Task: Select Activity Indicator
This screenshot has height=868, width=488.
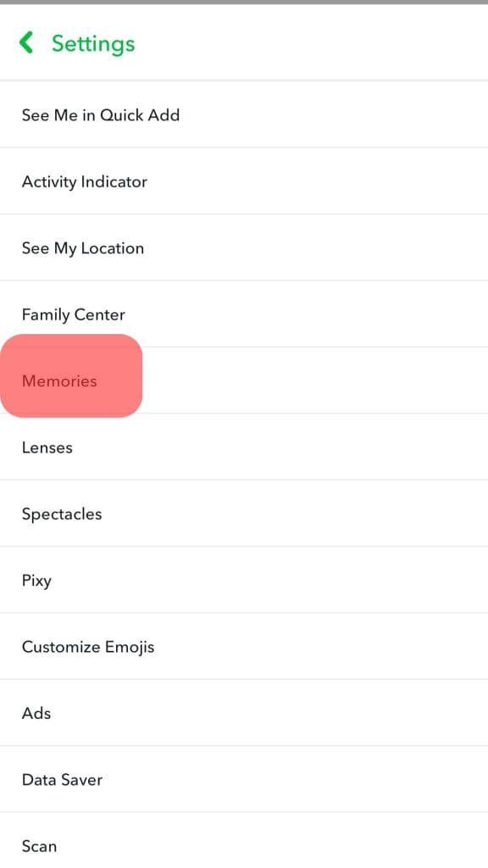Action: (x=84, y=181)
